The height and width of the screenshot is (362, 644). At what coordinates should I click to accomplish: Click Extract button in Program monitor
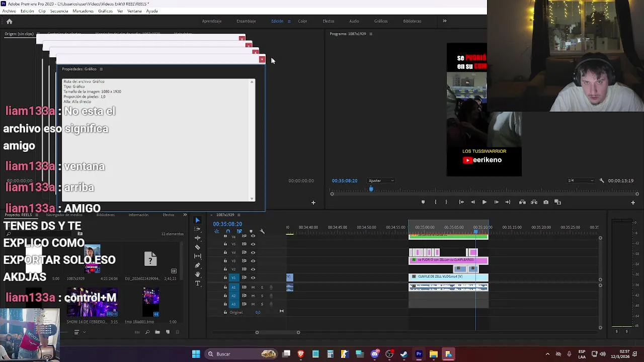point(534,202)
